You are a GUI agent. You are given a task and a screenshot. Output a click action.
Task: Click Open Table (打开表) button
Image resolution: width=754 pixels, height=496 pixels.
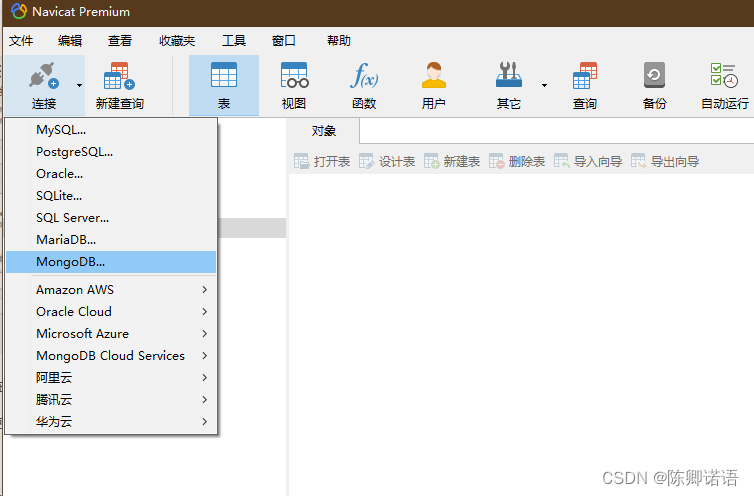(322, 161)
